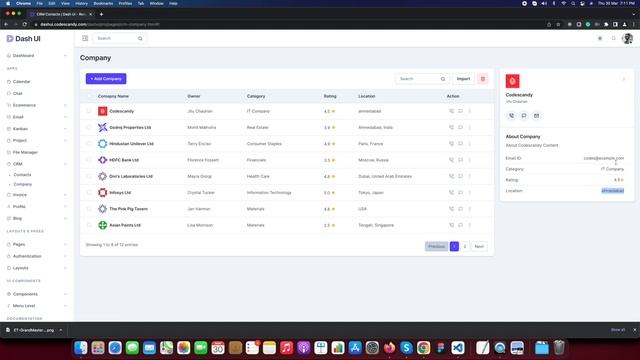
Task: Open Figma from the dock
Action: [x=441, y=348]
